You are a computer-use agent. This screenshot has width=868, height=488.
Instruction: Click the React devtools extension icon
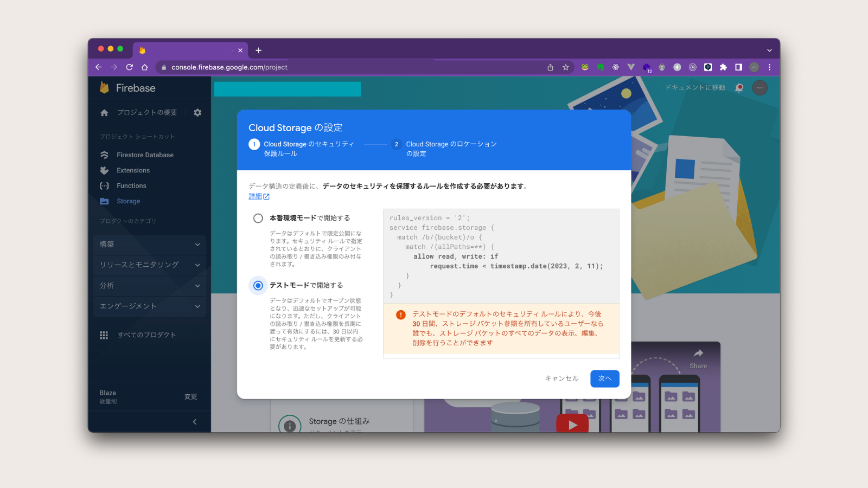[616, 67]
